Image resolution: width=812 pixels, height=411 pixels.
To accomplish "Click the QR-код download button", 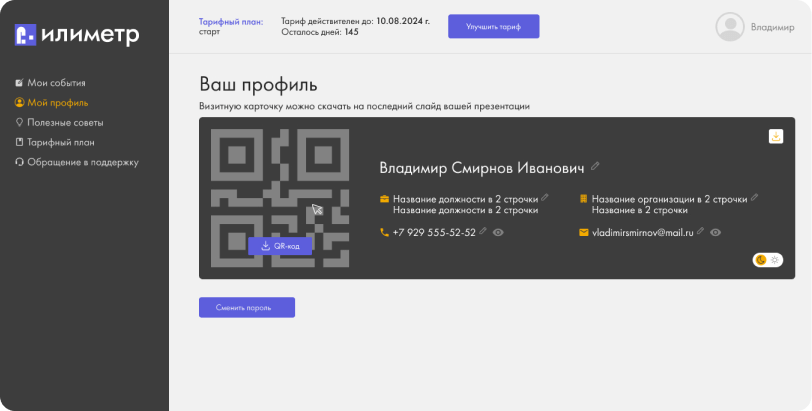I will [280, 246].
